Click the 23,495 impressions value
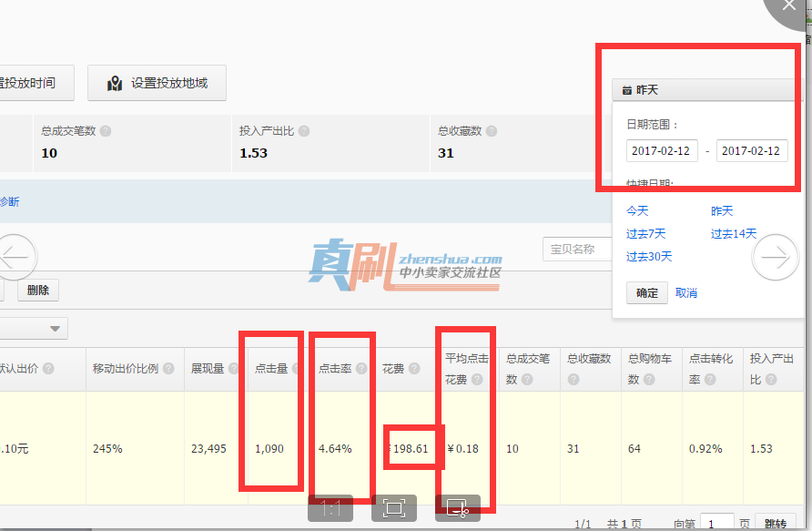 (x=208, y=449)
